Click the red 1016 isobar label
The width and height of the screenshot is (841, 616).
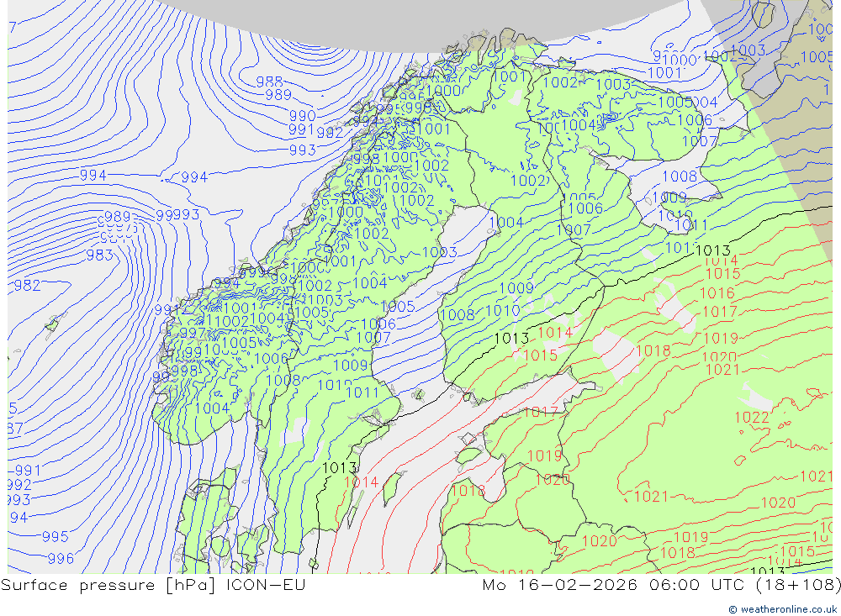point(717,293)
